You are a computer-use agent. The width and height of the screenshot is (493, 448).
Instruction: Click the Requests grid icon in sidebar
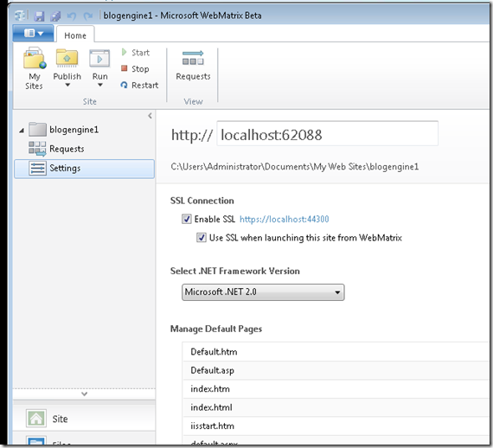tap(37, 149)
